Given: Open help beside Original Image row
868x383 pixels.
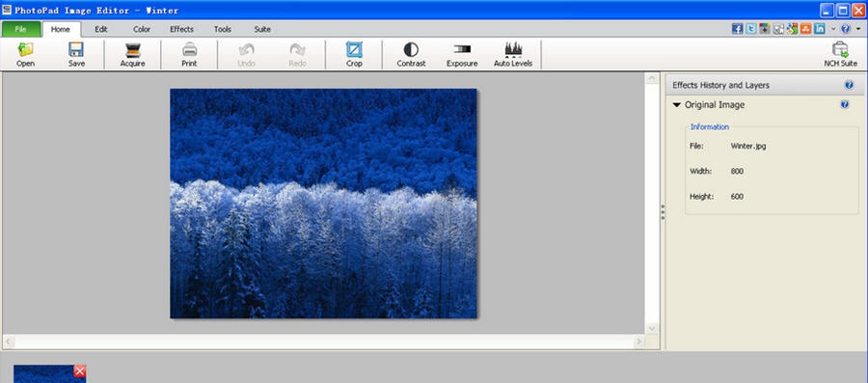Looking at the screenshot, I should (845, 104).
